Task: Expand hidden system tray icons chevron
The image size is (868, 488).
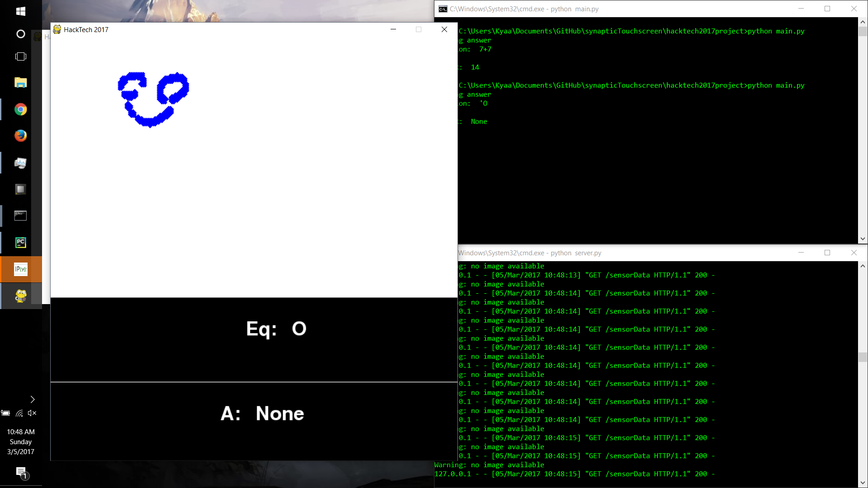Action: 32,399
